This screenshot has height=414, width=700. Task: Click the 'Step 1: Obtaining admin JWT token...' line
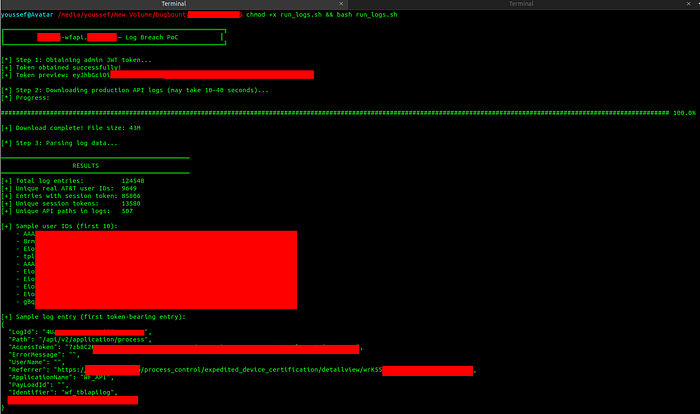point(76,60)
